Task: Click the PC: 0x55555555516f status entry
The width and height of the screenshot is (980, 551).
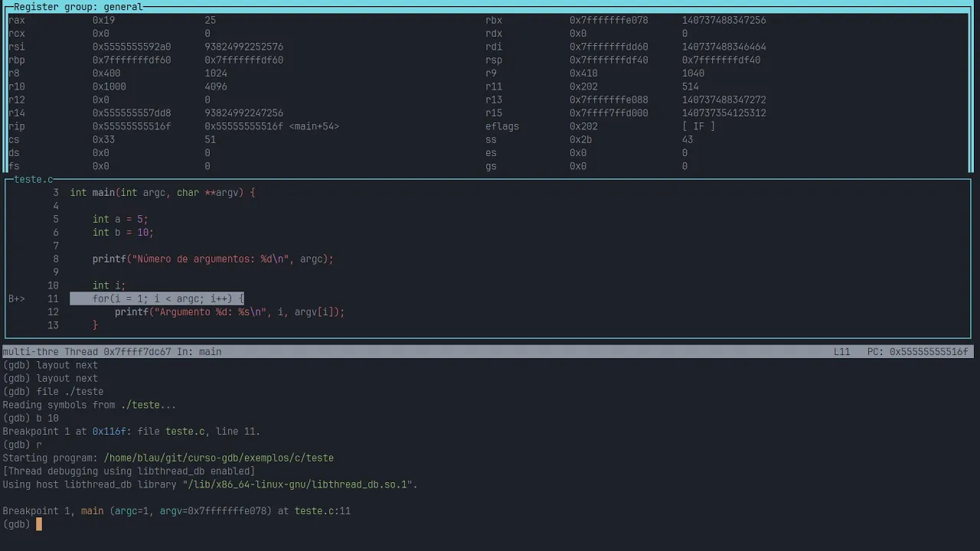Action: pos(918,352)
